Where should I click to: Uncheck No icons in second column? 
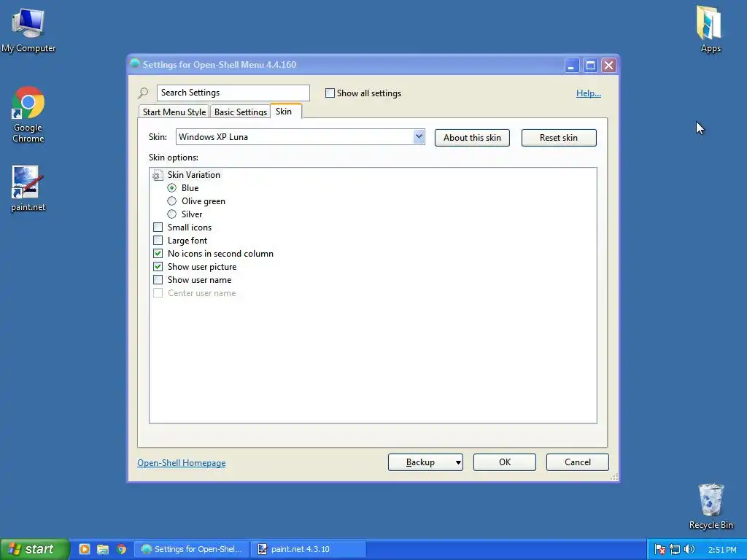pos(158,253)
